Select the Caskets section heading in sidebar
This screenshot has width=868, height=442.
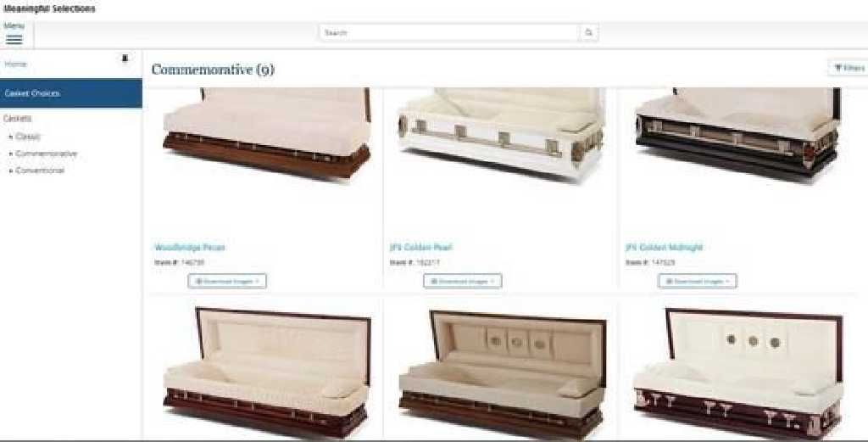(18, 119)
